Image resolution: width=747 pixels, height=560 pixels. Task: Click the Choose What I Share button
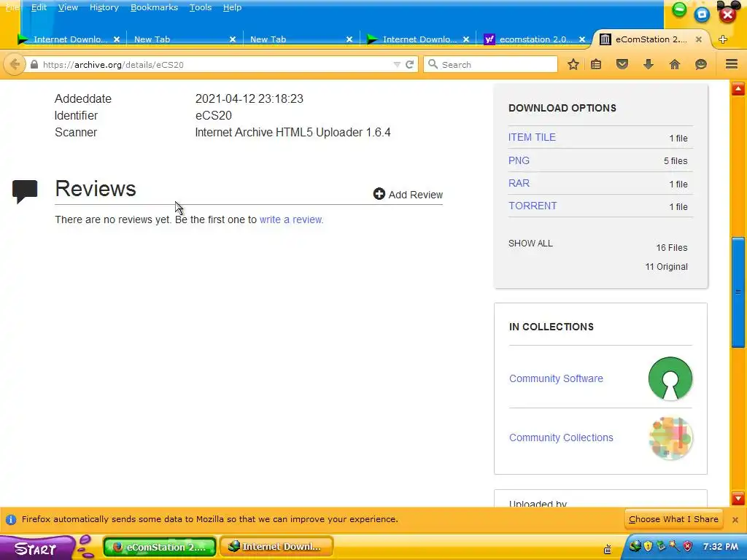tap(673, 519)
